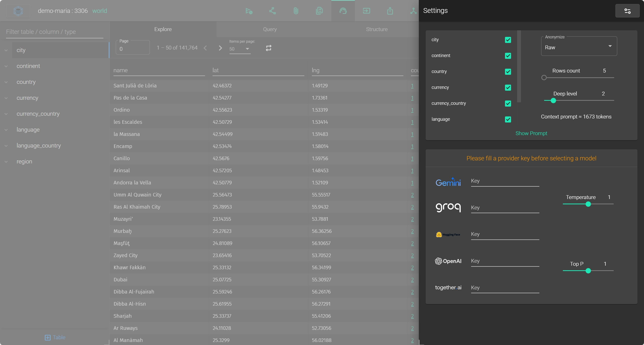The image size is (644, 345).
Task: Switch to the Query tab
Action: coord(270,29)
